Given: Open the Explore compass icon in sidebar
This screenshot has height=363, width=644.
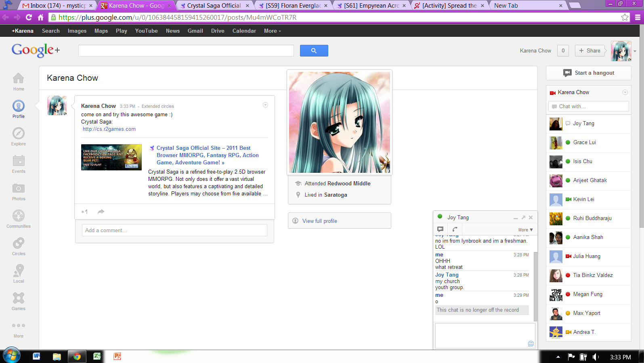Looking at the screenshot, I should pyautogui.click(x=19, y=134).
